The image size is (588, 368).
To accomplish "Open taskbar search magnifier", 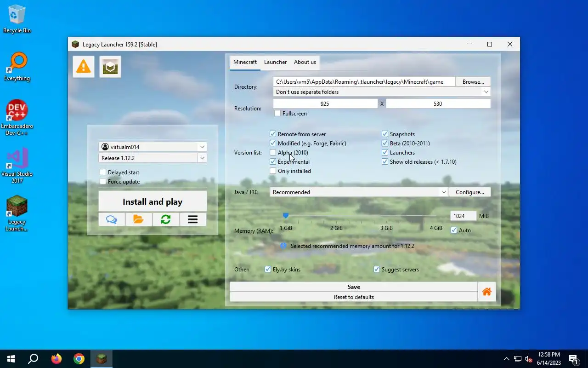I will (33, 359).
